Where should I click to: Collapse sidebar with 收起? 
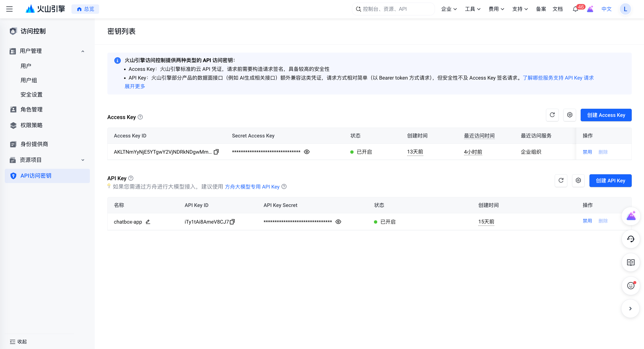[x=18, y=342]
